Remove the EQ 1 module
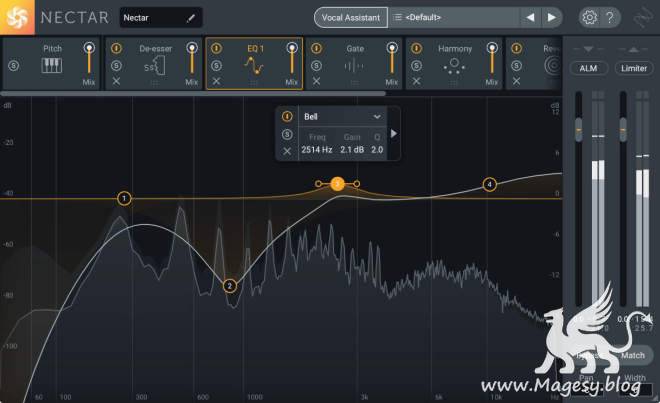Screen dimensions: 660x403 216,81
